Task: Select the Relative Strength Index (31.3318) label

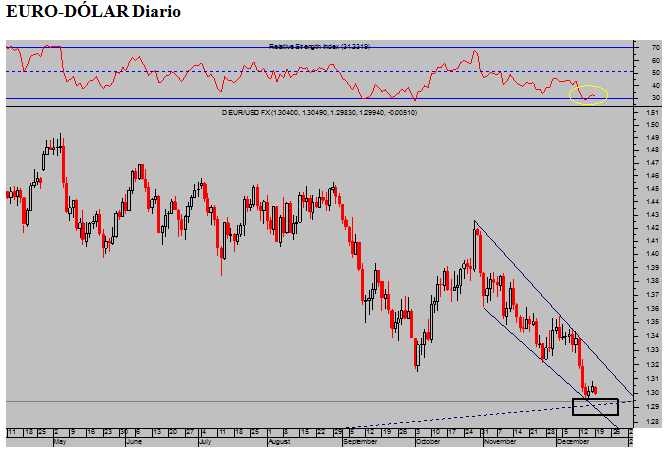Action: [319, 46]
